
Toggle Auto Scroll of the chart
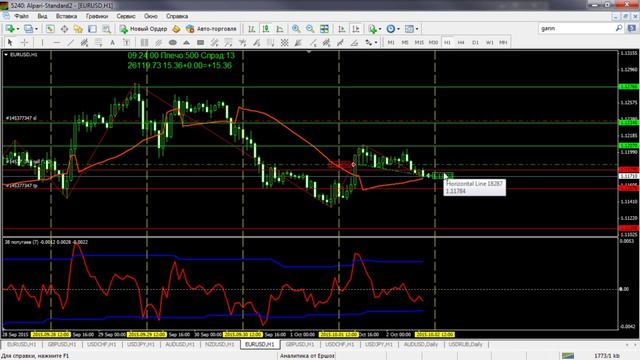point(342,29)
